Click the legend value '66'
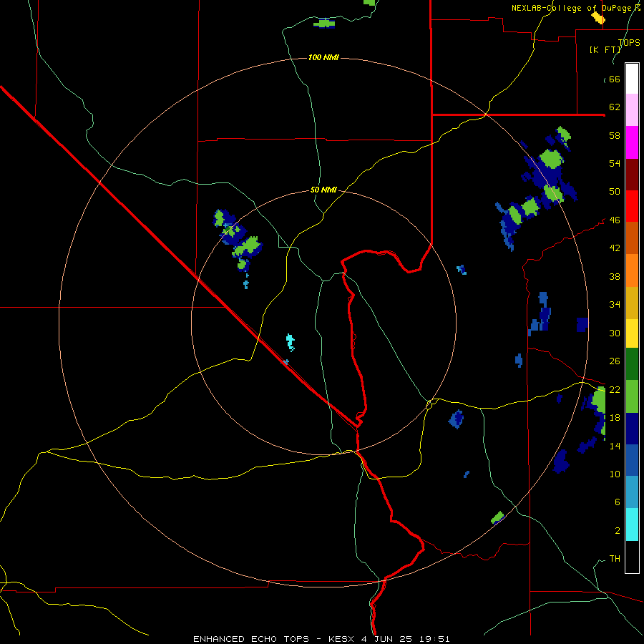This screenshot has height=644, width=644. [615, 79]
